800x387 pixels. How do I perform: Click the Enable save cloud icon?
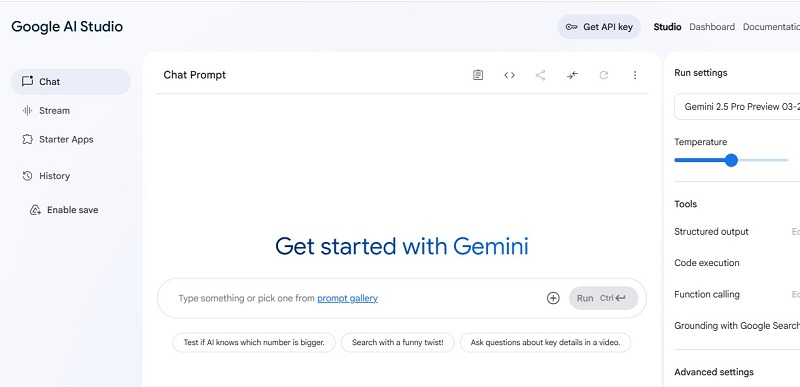tap(35, 210)
